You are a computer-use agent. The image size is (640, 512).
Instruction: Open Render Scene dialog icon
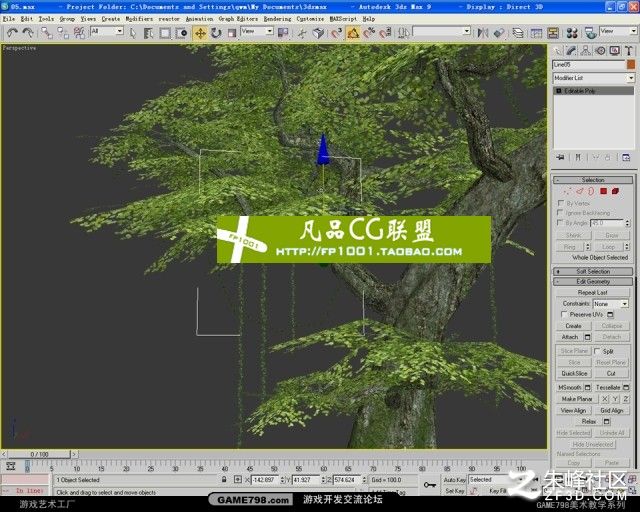[x=590, y=33]
